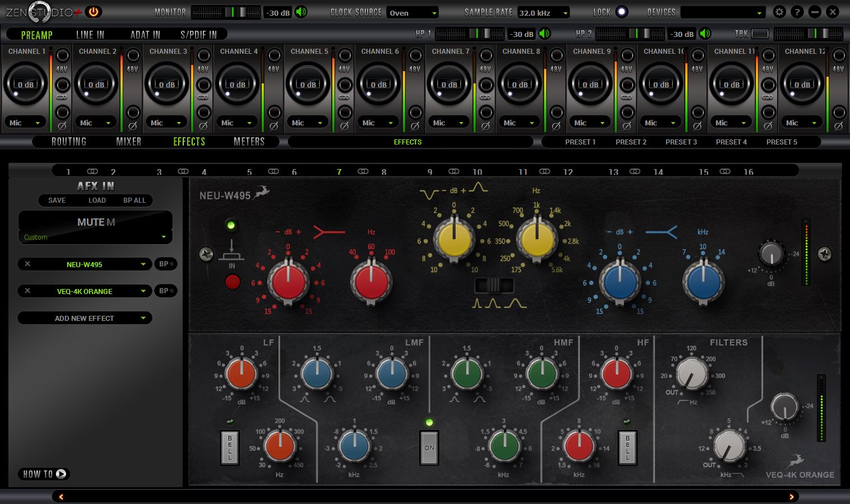Screen dimensions: 850x504
Task: Open the Sample Rate dropdown showing 32.0 kHz
Action: (544, 12)
